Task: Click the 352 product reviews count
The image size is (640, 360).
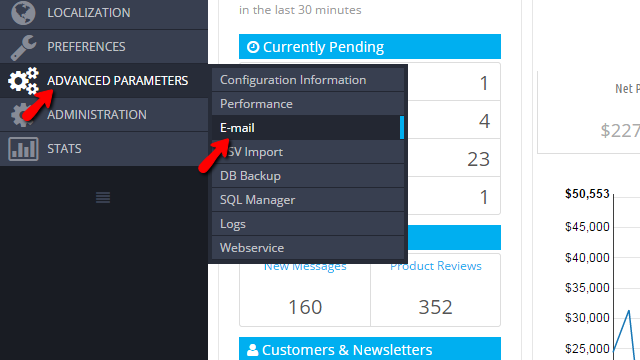Action: point(436,307)
